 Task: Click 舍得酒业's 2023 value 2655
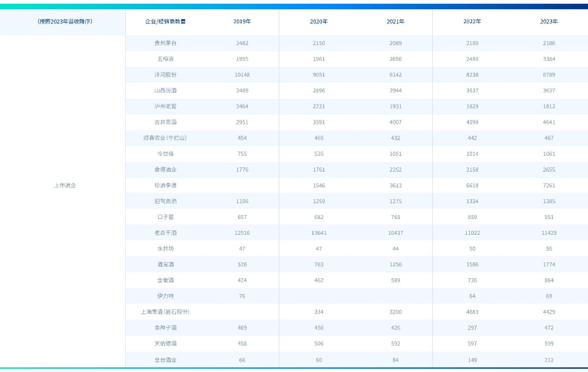[549, 169]
